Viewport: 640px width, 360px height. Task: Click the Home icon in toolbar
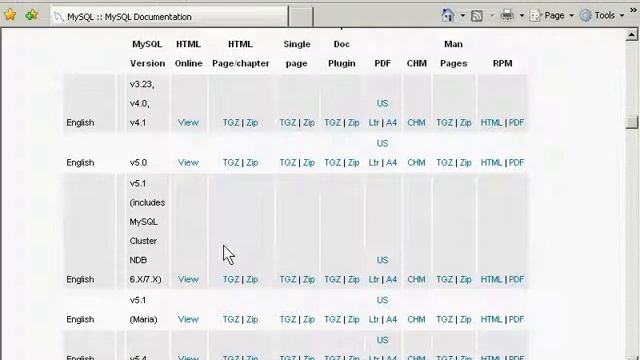pyautogui.click(x=448, y=16)
